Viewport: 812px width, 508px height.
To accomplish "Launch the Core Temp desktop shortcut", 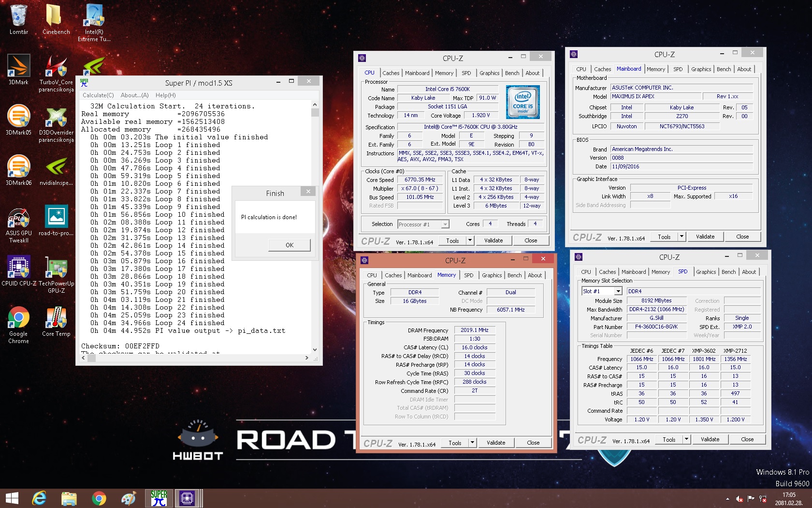I will [x=56, y=321].
